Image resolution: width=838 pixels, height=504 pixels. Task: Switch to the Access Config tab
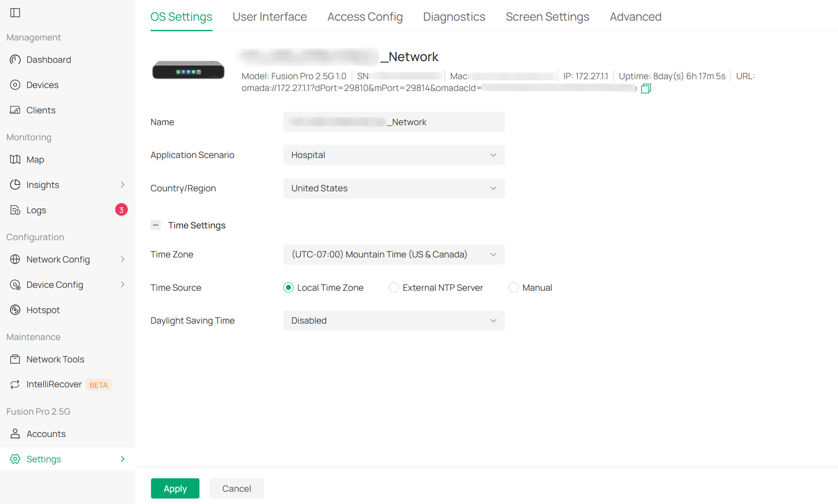365,17
